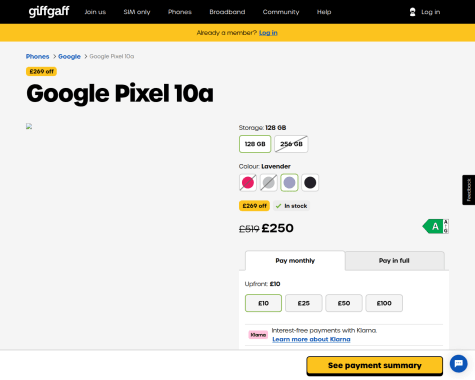Choose the Lavender colour swatch

[289, 183]
